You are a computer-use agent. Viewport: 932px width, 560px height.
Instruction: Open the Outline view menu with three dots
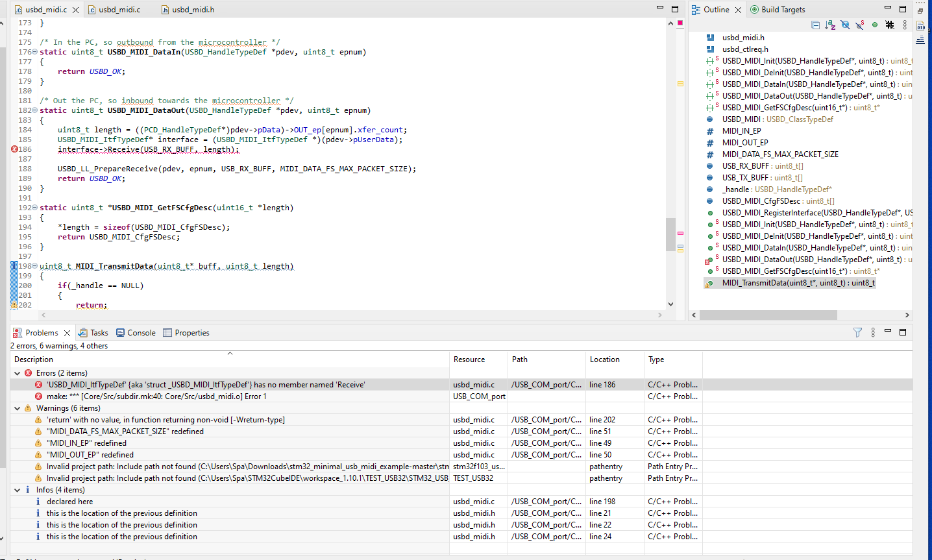905,24
